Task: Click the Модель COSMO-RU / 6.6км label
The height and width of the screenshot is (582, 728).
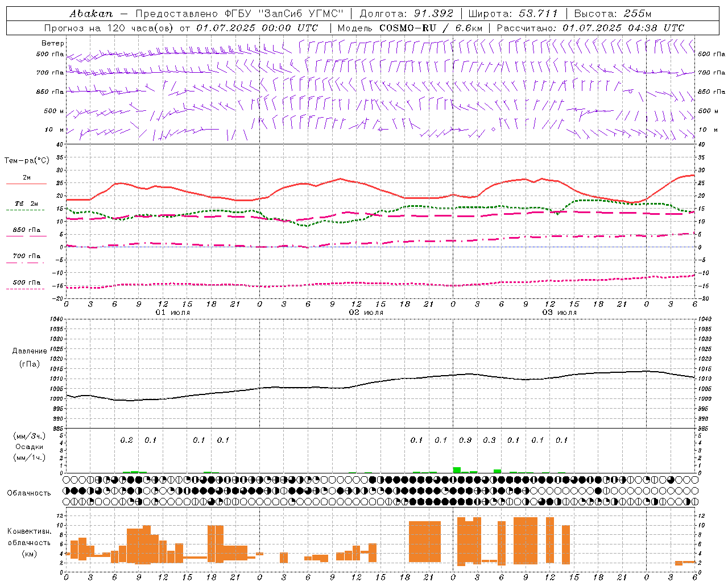Action: pyautogui.click(x=409, y=28)
